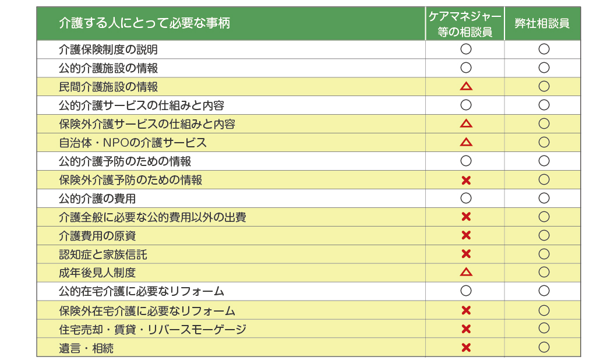Click the red X in 遺言・相続 row
614x364 pixels.
click(465, 347)
